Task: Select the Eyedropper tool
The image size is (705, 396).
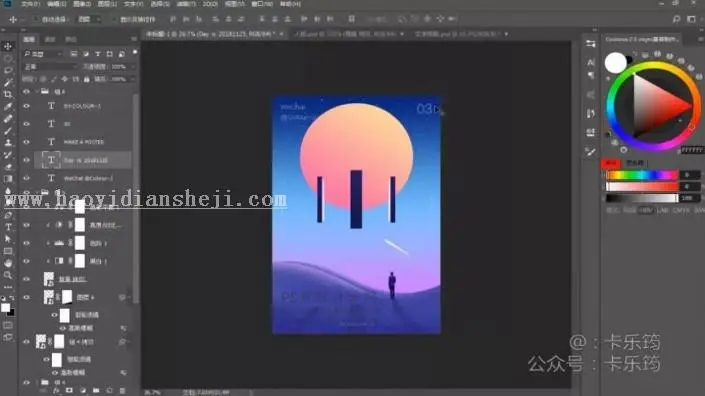Action: (x=8, y=107)
